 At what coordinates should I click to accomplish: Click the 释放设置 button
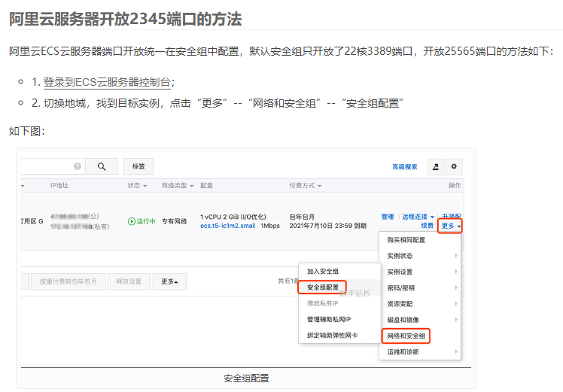(129, 281)
